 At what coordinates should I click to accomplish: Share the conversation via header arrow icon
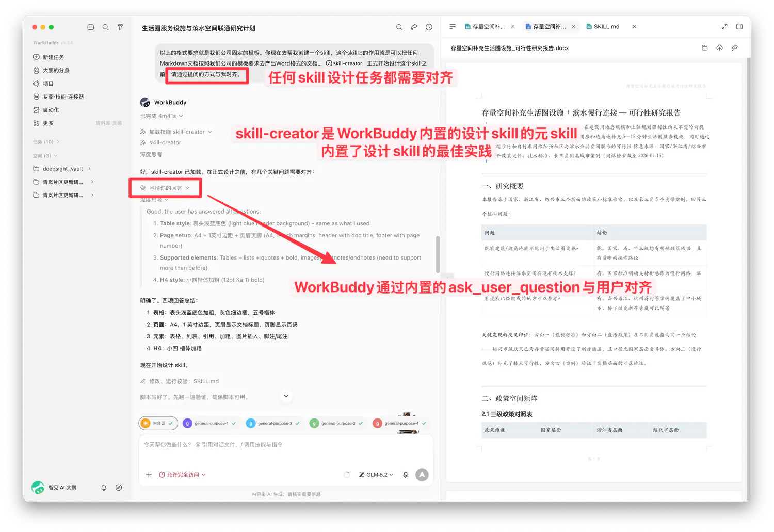click(414, 27)
